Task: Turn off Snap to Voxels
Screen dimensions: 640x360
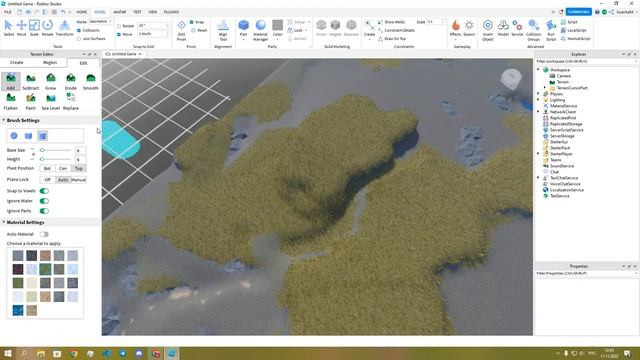Action: (44, 191)
